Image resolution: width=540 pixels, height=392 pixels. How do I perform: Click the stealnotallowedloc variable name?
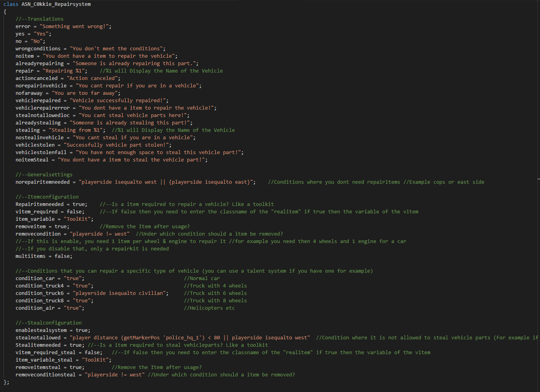point(43,115)
